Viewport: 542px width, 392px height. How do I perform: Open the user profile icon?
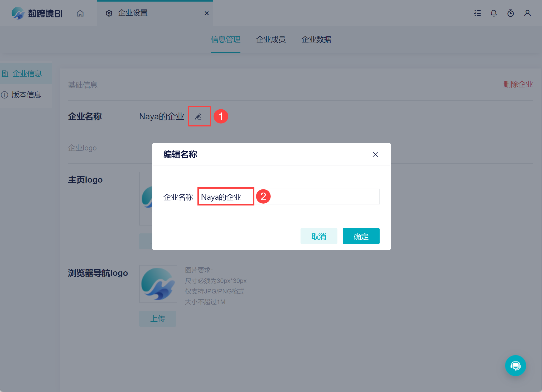(527, 13)
